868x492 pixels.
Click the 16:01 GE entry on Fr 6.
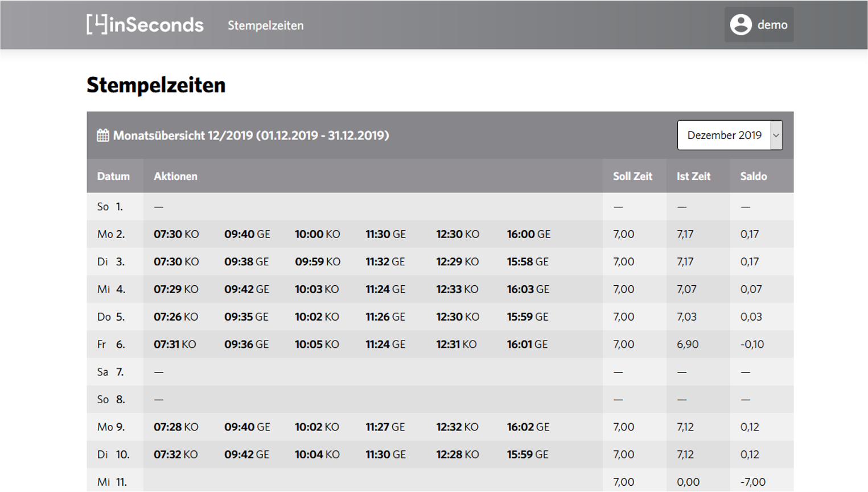click(527, 345)
